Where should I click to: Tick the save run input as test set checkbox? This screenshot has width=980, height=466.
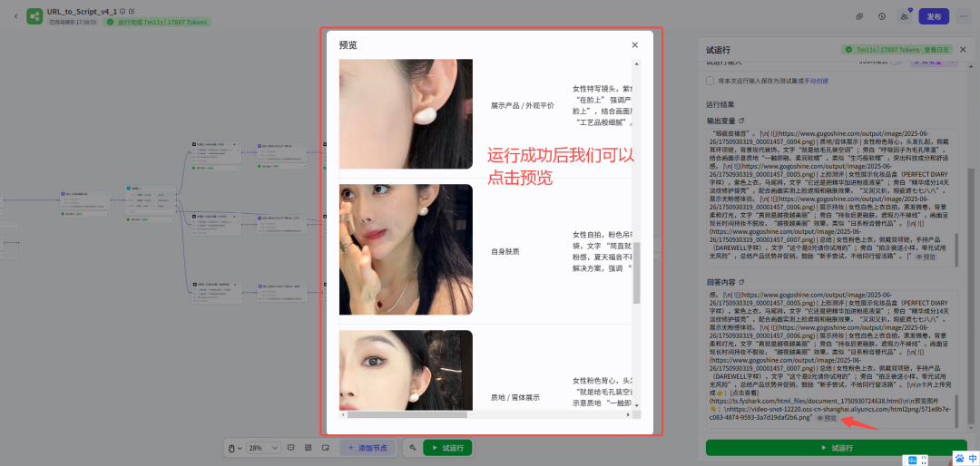pyautogui.click(x=710, y=81)
